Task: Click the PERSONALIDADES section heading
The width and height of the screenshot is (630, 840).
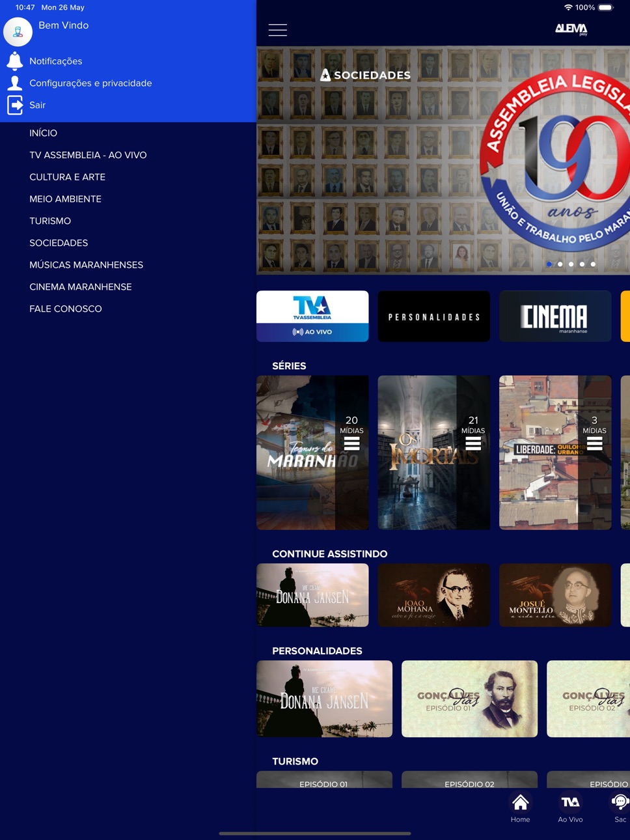Action: [317, 651]
